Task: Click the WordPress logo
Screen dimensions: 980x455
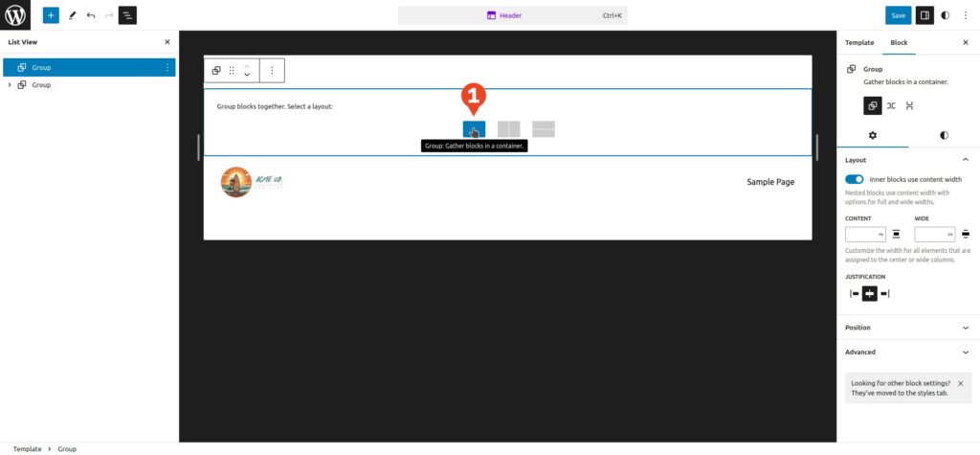Action: tap(15, 15)
